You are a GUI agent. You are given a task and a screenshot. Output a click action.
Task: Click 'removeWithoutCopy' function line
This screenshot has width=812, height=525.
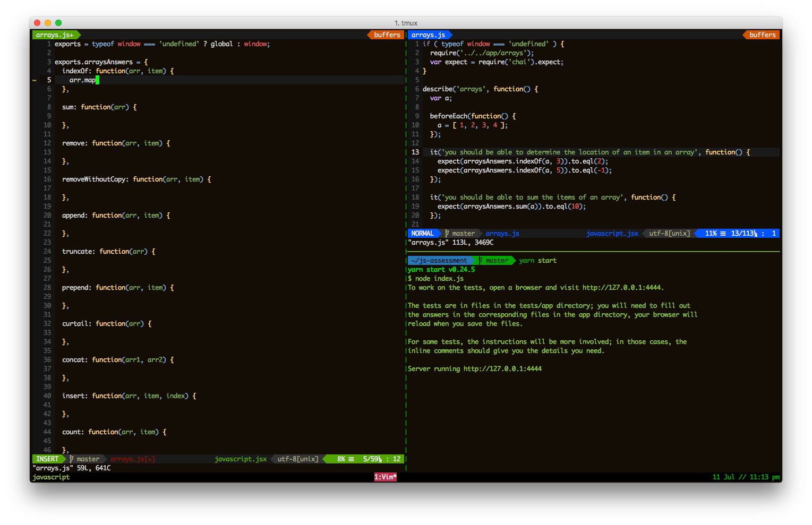coord(136,179)
